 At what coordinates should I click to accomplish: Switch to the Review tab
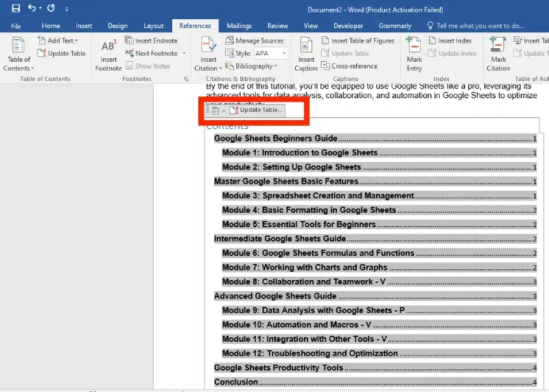[278, 26]
